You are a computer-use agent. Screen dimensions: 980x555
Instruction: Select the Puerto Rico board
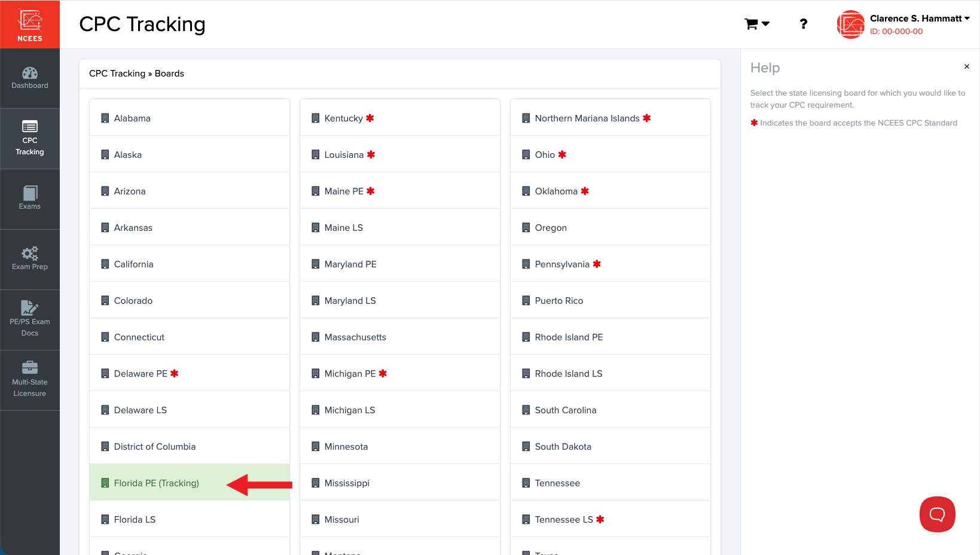[610, 300]
